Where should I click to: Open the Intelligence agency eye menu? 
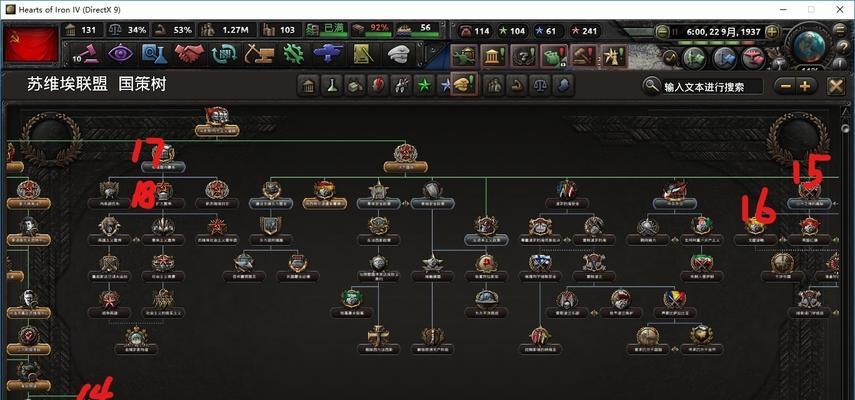(121, 53)
